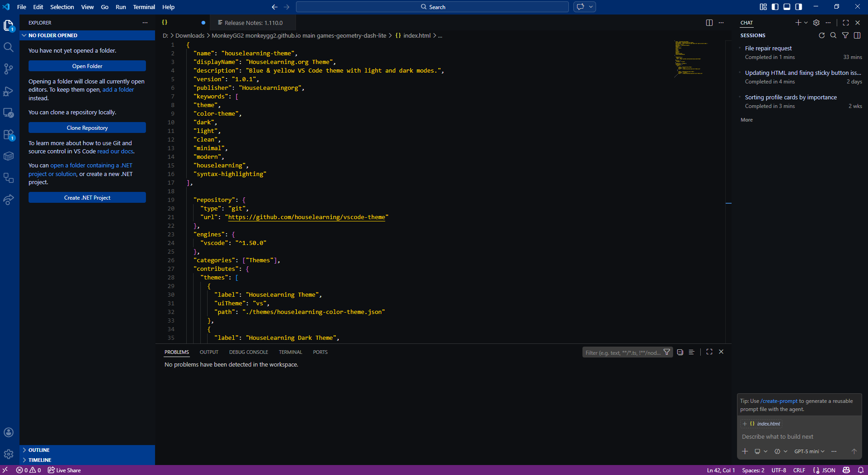
Task: Follow the 'add a folder' link
Action: click(118, 90)
